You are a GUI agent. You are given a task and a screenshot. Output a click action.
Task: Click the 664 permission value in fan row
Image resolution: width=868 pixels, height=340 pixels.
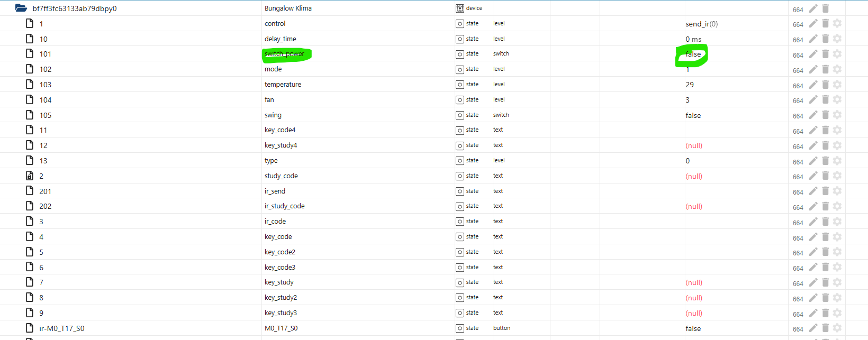click(x=798, y=100)
